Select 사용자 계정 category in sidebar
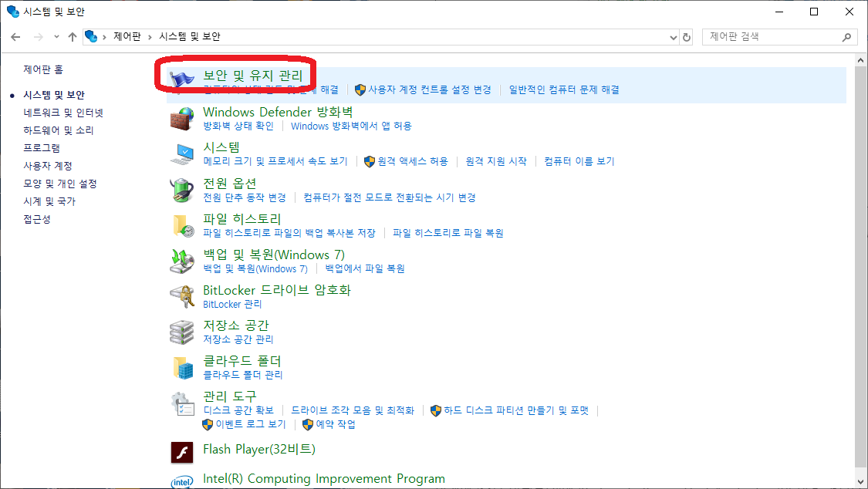 point(48,166)
